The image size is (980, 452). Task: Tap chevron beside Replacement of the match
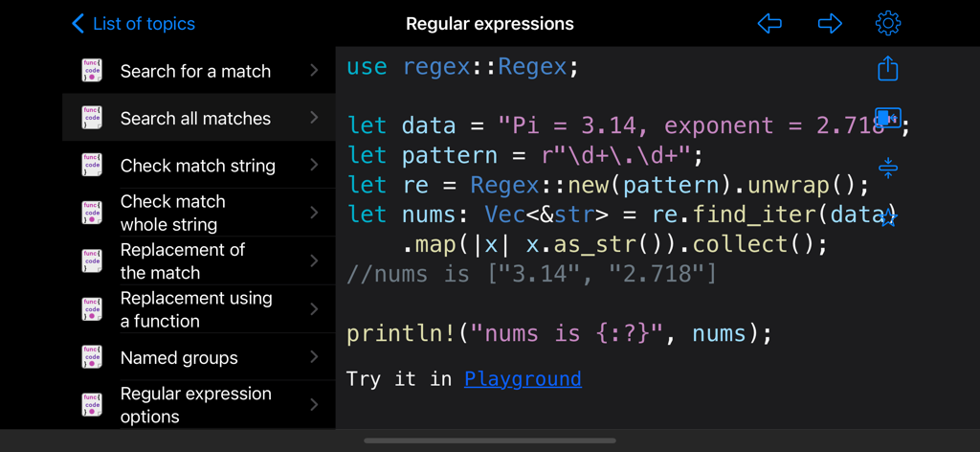click(x=314, y=260)
